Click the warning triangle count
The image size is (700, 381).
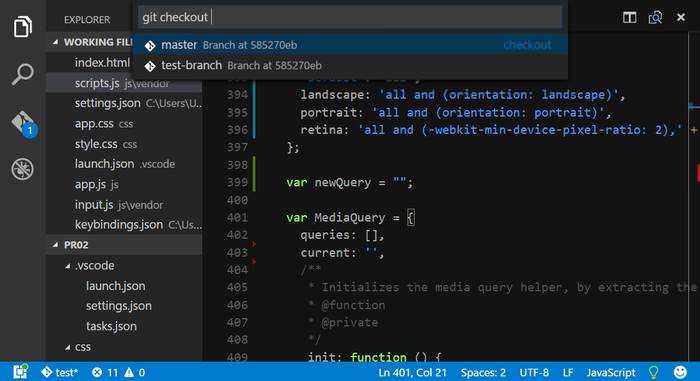[134, 373]
